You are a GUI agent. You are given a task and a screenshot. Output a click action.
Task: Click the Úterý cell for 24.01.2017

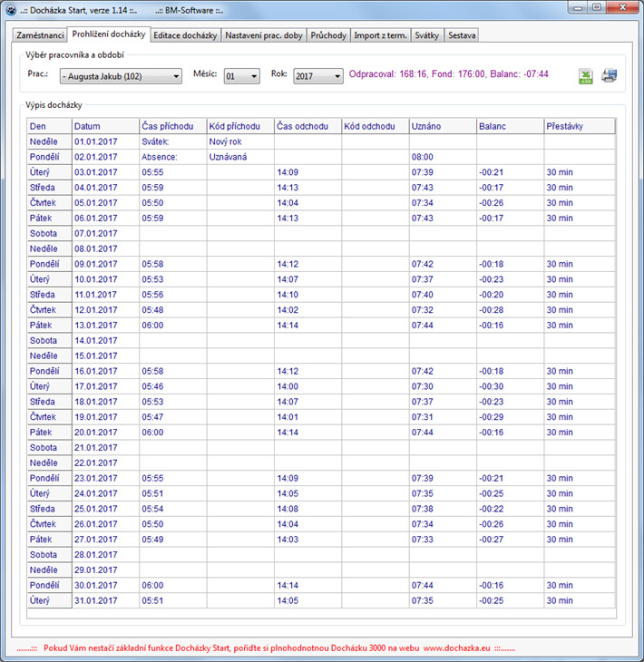pyautogui.click(x=49, y=493)
